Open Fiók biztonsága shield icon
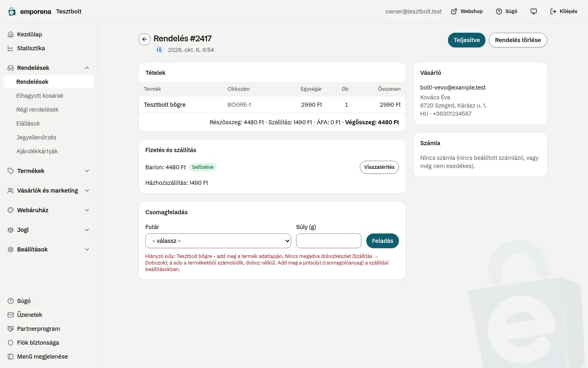The width and height of the screenshot is (588, 368). [x=11, y=343]
